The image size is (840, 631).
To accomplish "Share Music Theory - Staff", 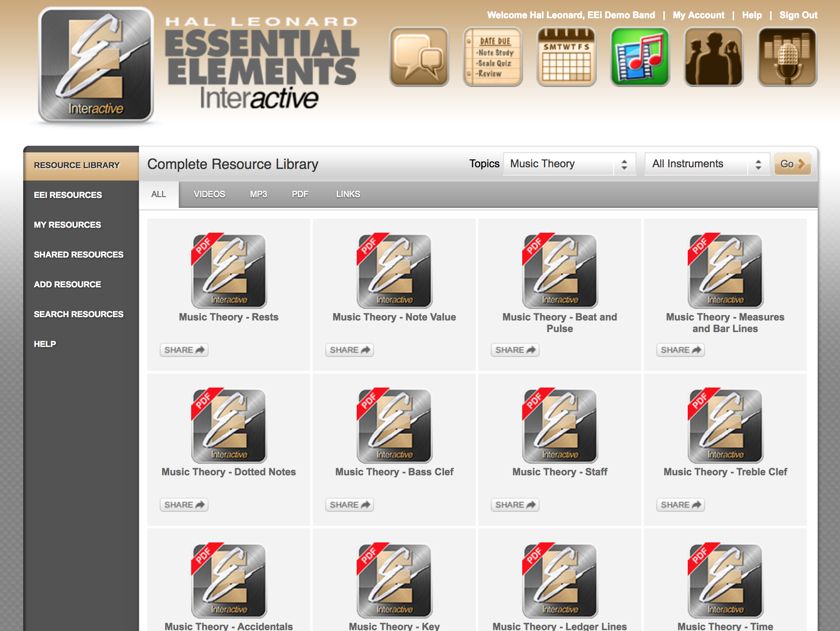I will pyautogui.click(x=515, y=505).
